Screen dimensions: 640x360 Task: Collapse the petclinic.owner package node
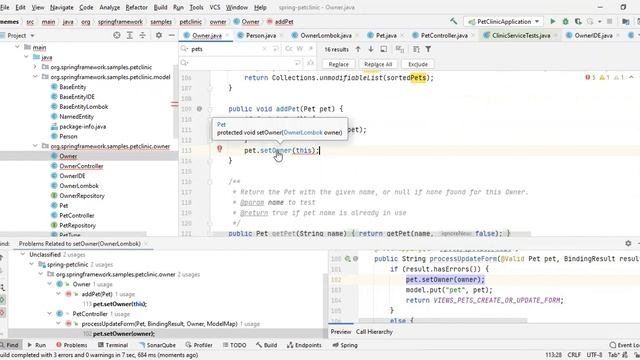click(35, 146)
